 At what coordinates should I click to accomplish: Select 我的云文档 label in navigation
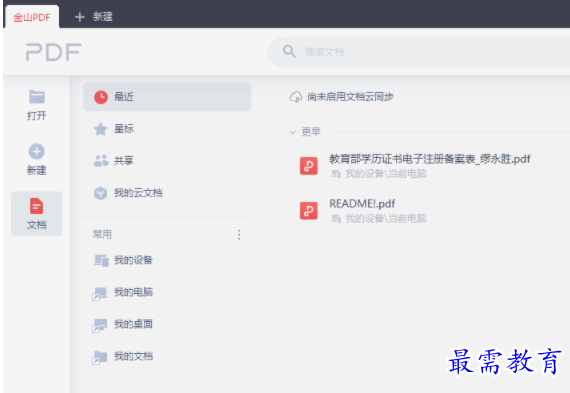coord(138,193)
